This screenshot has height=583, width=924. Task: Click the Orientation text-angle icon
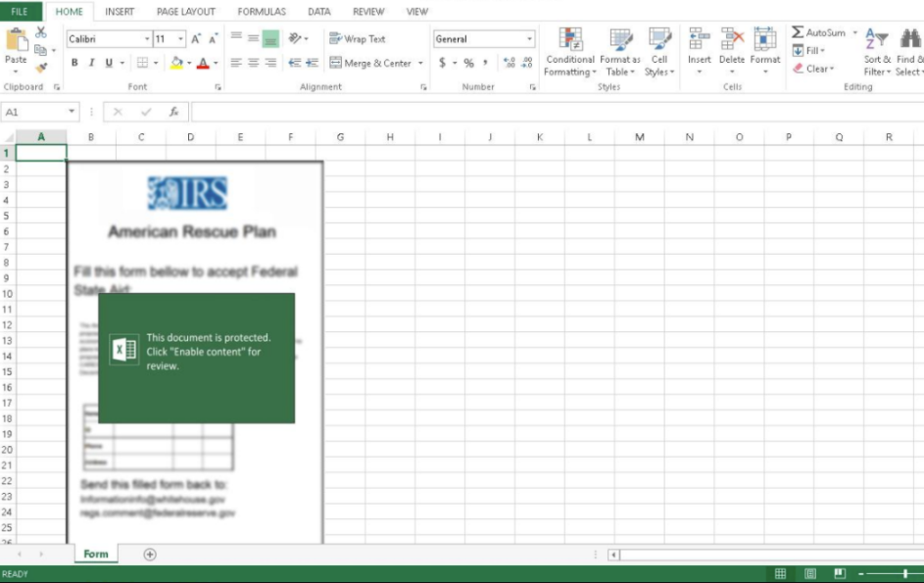(x=295, y=38)
